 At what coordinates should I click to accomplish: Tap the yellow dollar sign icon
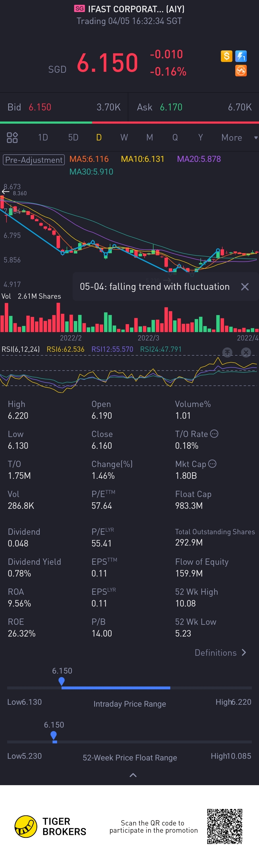226,56
